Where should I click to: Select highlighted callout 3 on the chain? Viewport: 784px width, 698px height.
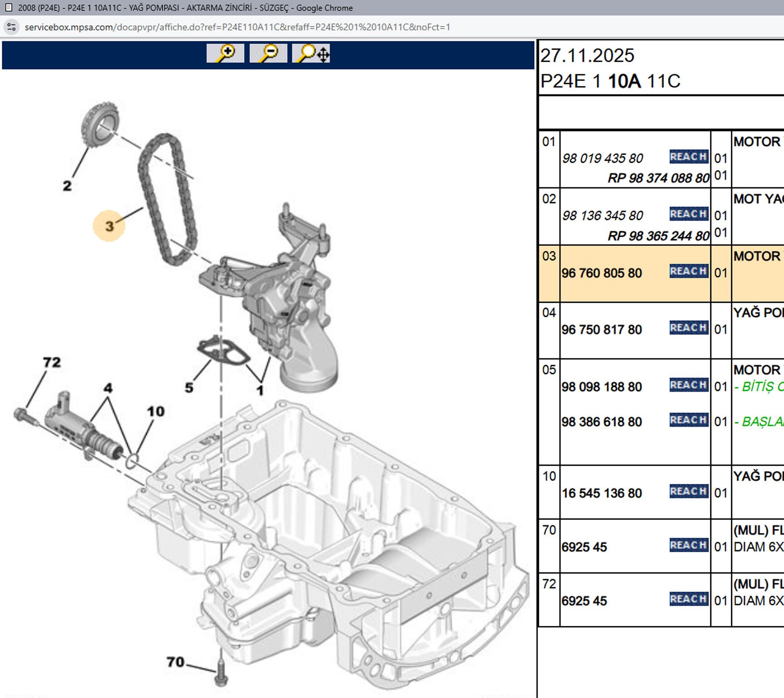[109, 226]
